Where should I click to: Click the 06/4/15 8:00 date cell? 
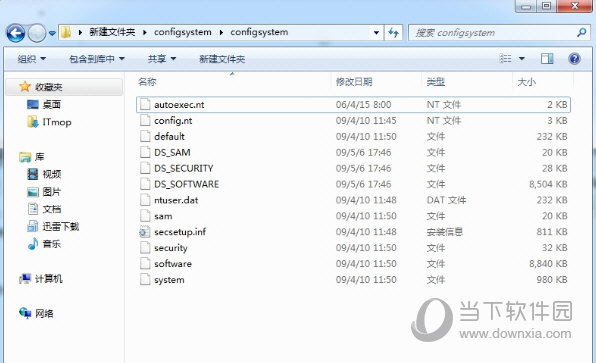pos(363,105)
